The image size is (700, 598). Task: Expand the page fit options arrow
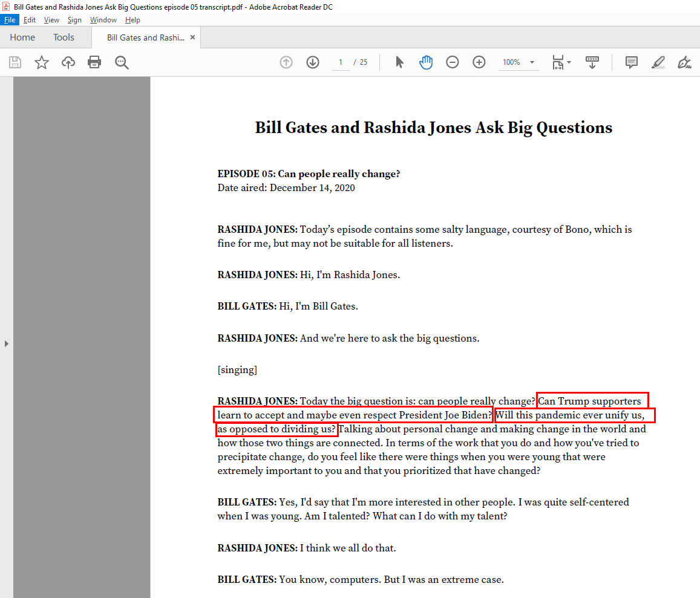pos(569,62)
